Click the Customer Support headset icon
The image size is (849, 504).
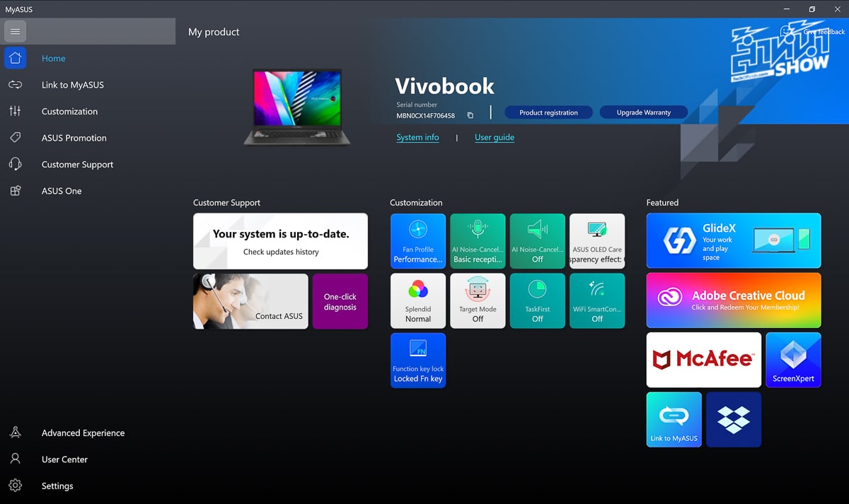[15, 164]
